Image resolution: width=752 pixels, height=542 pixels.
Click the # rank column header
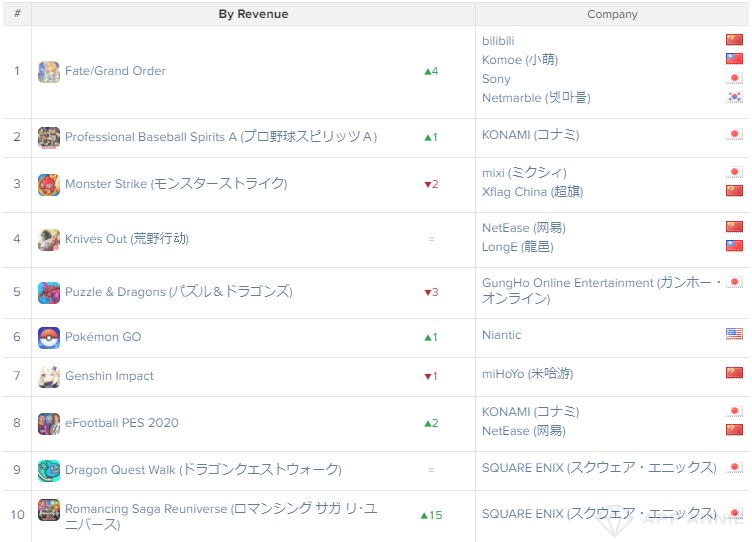(17, 13)
